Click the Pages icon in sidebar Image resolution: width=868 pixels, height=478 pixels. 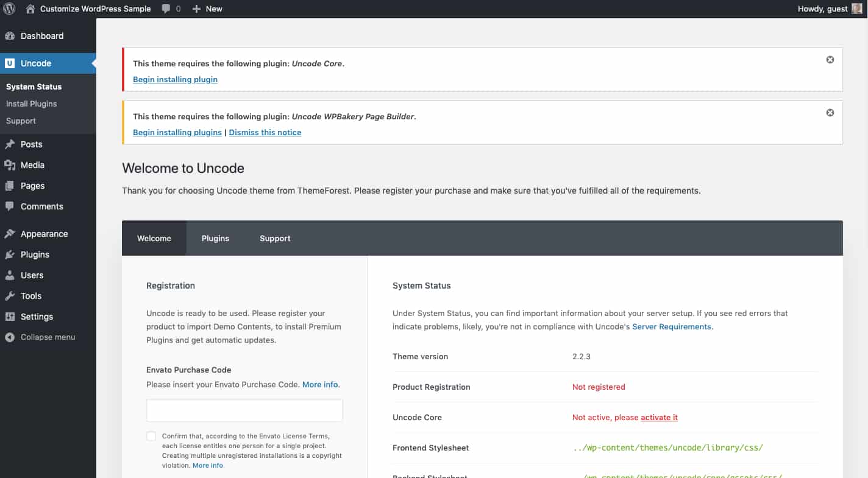click(x=10, y=186)
